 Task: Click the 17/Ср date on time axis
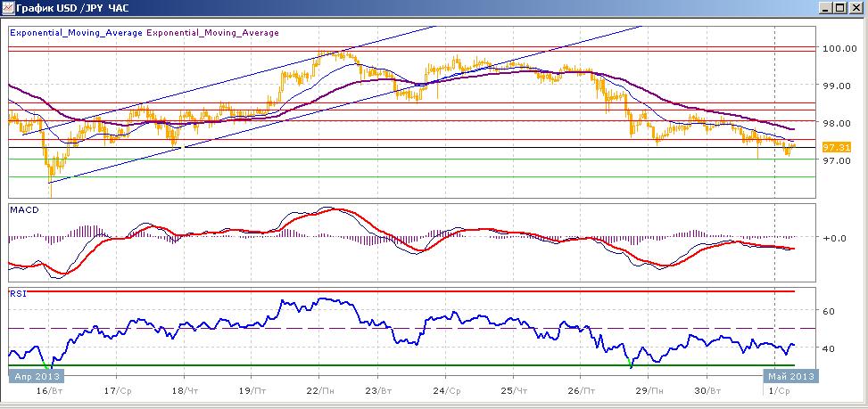pyautogui.click(x=117, y=391)
